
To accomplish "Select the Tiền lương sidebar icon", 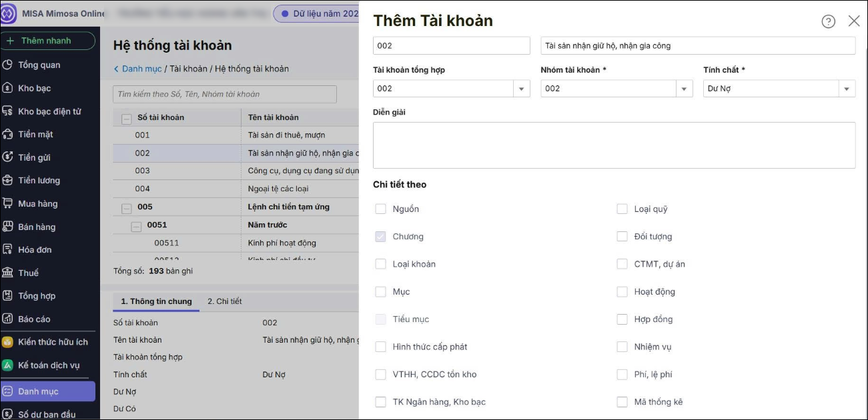I will coord(8,181).
